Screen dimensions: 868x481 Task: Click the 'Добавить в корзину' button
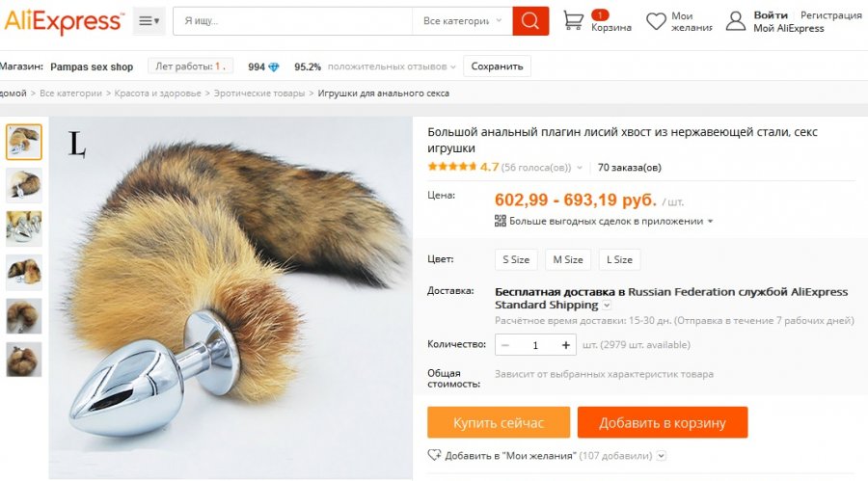click(x=662, y=423)
